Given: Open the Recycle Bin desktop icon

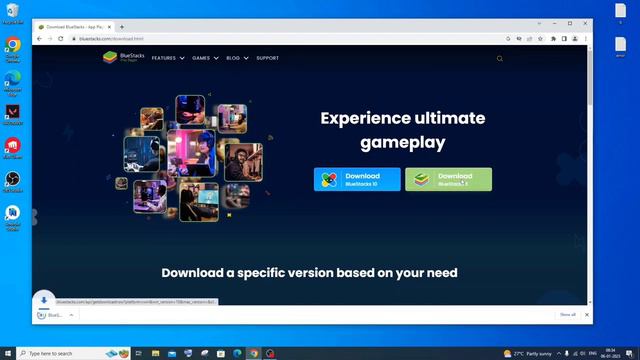Looking at the screenshot, I should 13,13.
